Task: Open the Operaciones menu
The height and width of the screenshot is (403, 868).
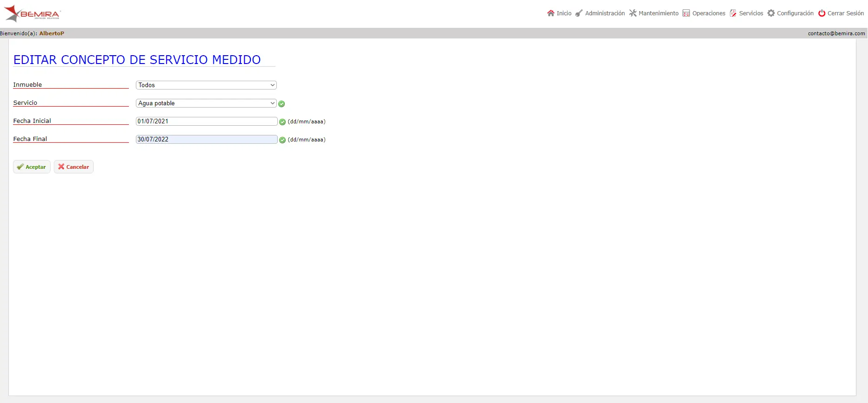Action: click(x=704, y=13)
